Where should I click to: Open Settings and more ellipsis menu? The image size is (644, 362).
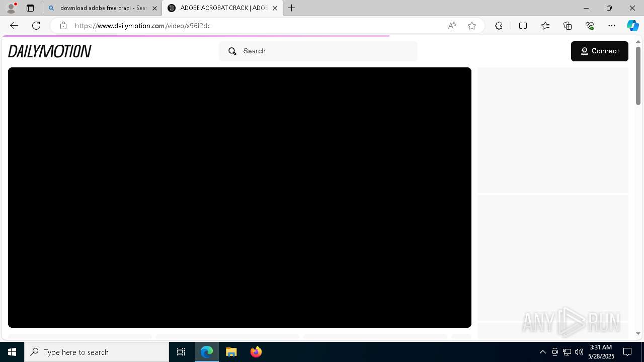point(612,26)
